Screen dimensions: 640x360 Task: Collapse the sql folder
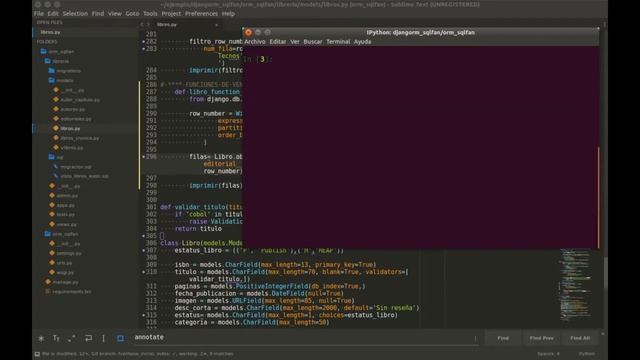point(51,157)
